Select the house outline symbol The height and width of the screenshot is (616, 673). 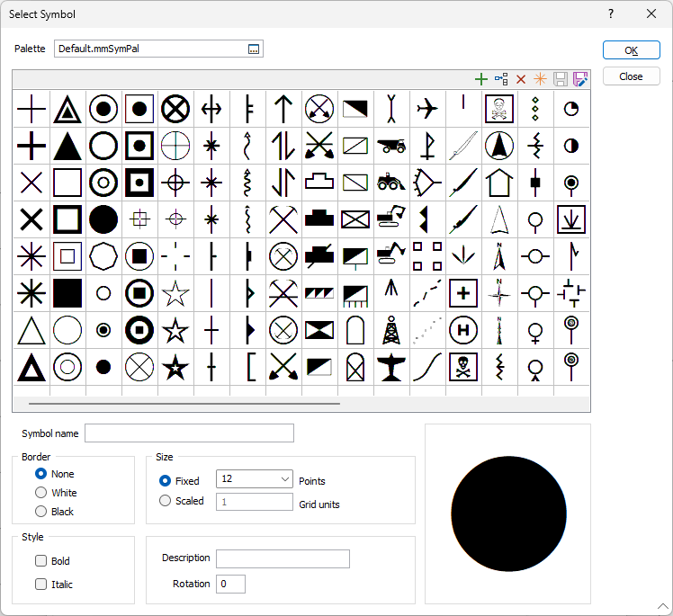pyautogui.click(x=499, y=183)
